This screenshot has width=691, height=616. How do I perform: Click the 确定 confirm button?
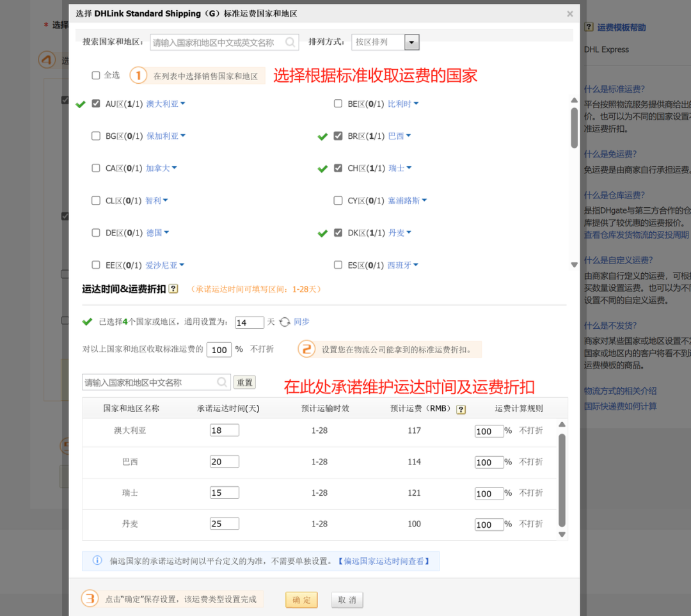[x=301, y=599]
